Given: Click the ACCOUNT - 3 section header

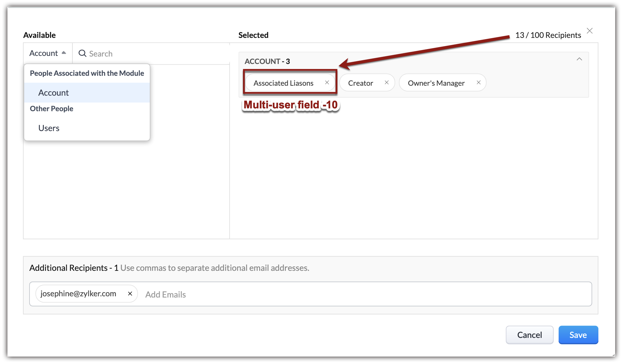Looking at the screenshot, I should click(267, 61).
